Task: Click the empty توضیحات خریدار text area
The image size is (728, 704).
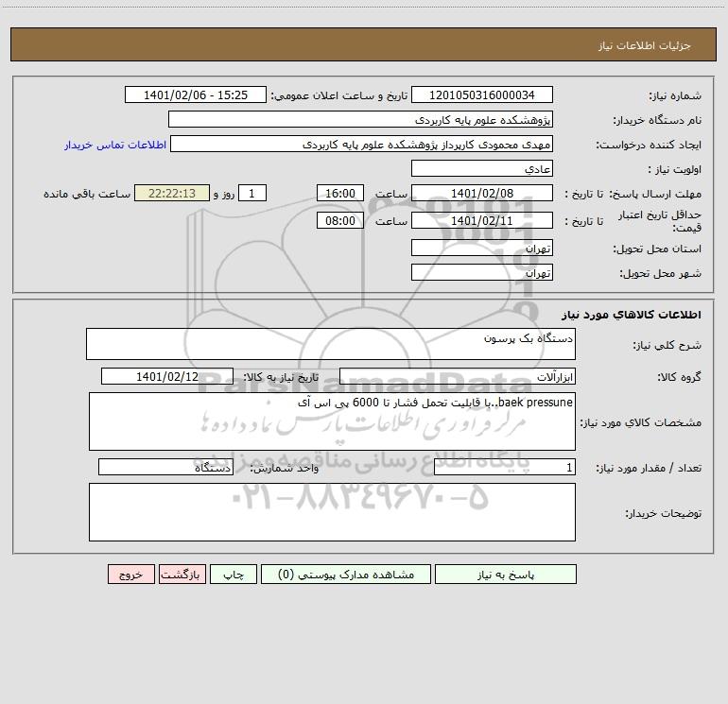Action: (x=332, y=512)
